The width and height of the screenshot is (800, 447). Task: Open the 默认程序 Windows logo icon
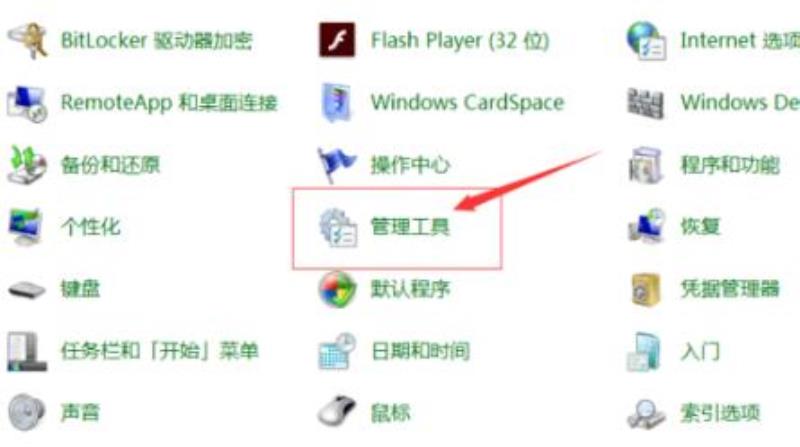pyautogui.click(x=337, y=289)
